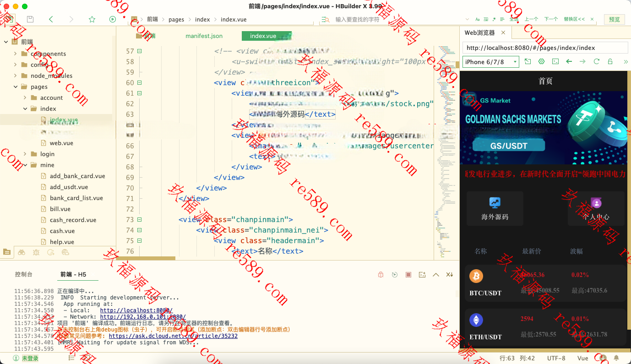The image size is (631, 364).
Task: Go forward using the toolbar forward arrow
Action: tap(71, 19)
